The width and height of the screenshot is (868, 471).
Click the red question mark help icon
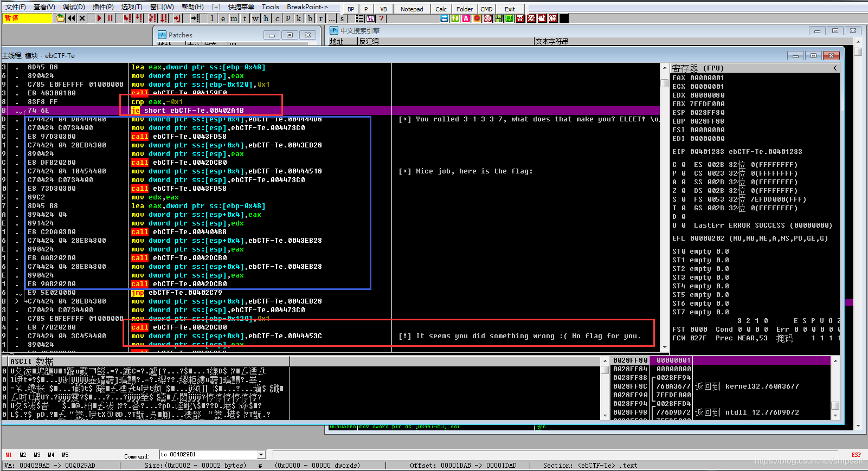pyautogui.click(x=382, y=18)
